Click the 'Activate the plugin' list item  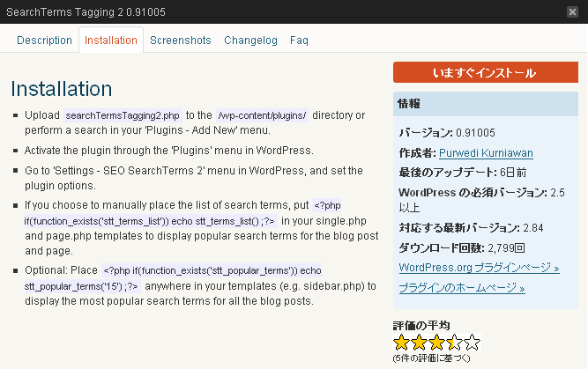(168, 151)
